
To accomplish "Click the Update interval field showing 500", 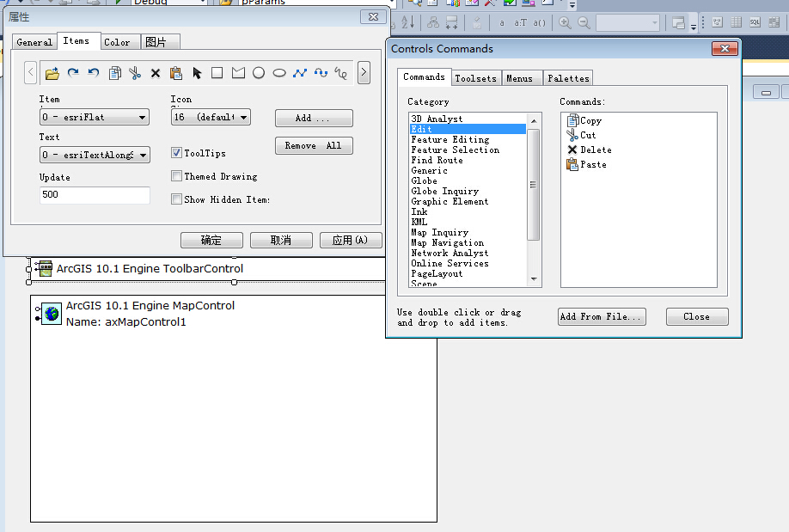I will [95, 195].
